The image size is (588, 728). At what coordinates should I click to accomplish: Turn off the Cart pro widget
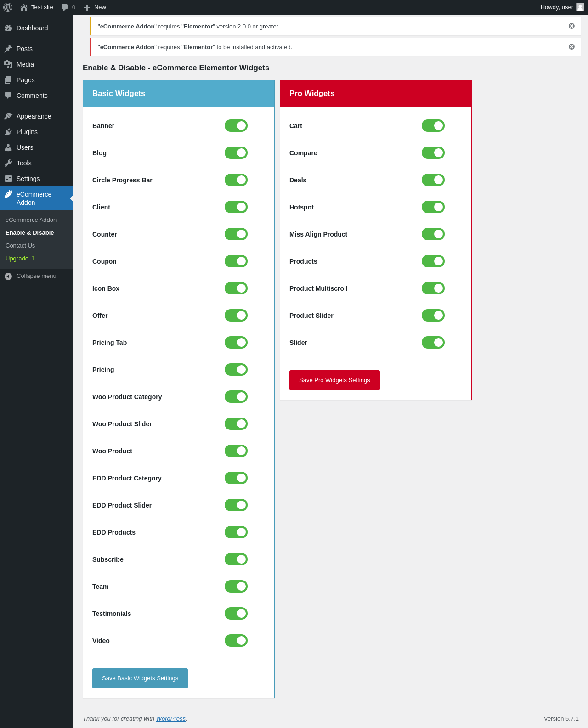[433, 126]
